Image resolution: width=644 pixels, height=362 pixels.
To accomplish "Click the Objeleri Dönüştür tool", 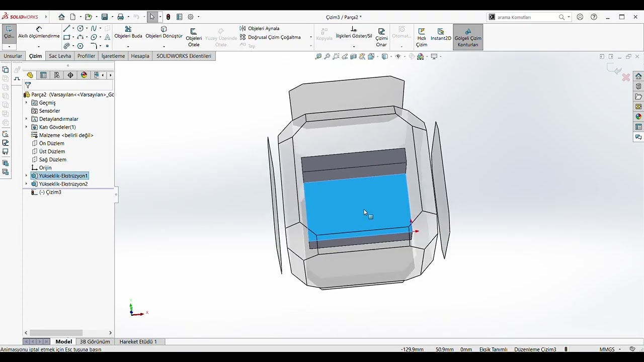I will tap(164, 33).
